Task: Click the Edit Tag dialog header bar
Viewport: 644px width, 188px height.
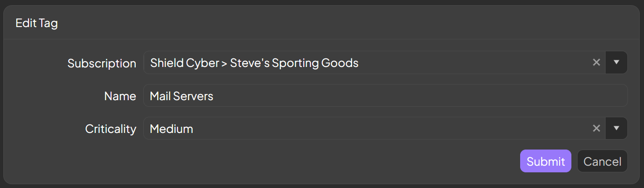Action: [322, 23]
